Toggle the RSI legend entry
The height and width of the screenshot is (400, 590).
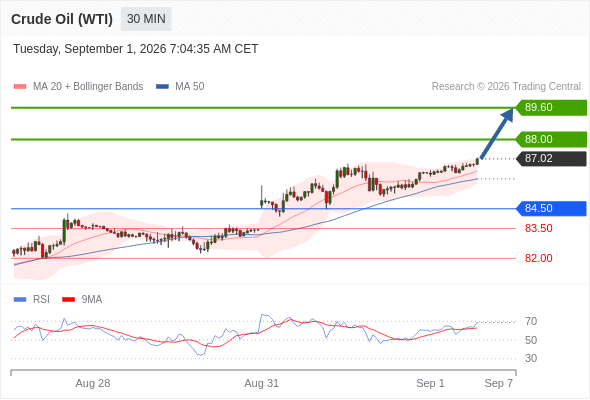coord(32,300)
